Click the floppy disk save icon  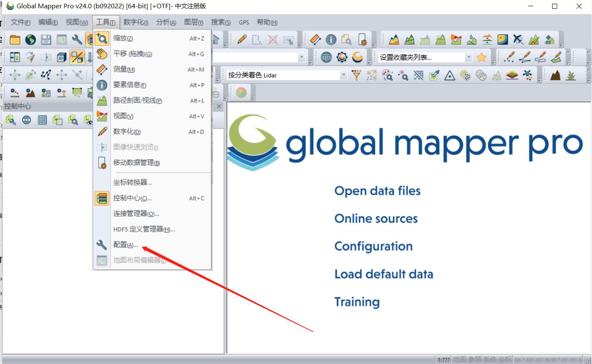(x=46, y=40)
